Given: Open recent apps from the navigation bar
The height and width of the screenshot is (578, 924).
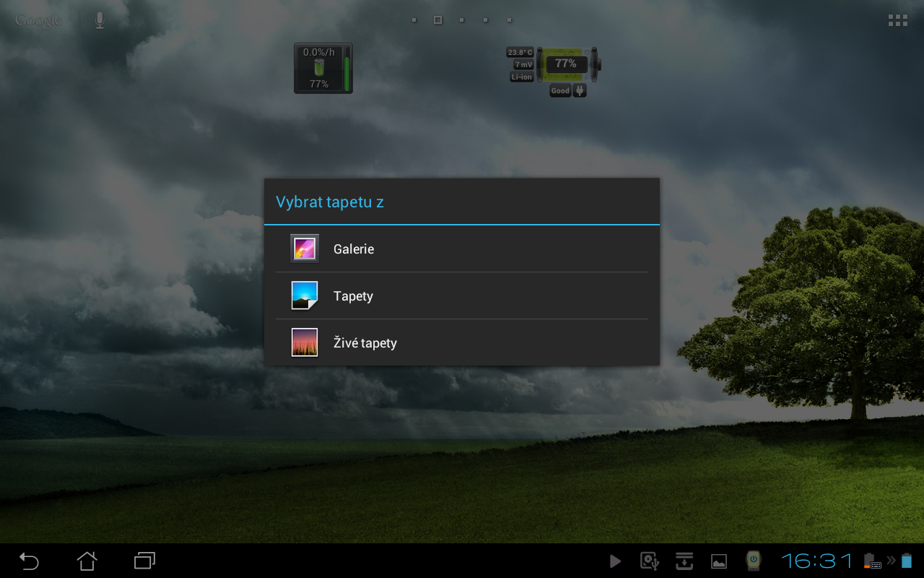Looking at the screenshot, I should 144,561.
